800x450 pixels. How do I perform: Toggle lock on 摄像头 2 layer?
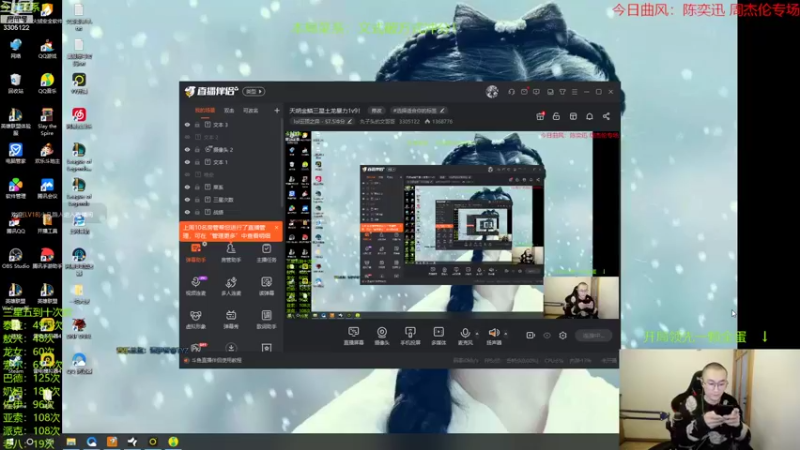coord(197,149)
